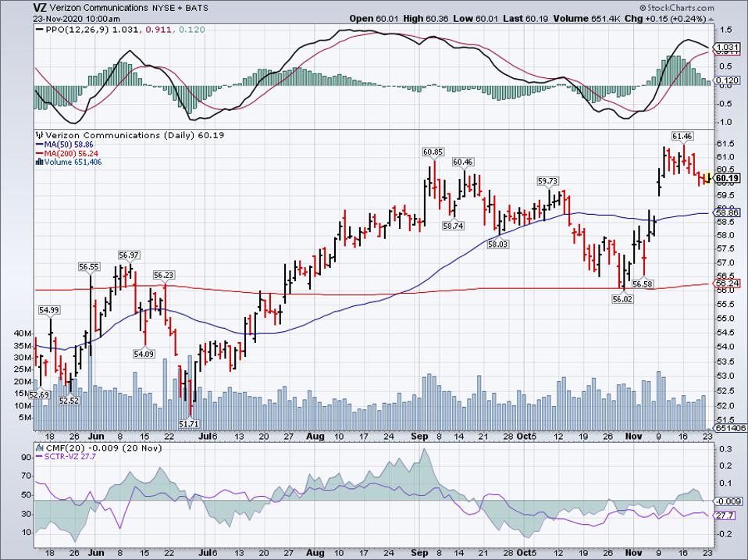The height and width of the screenshot is (560, 748).
Task: Click the Volume 651,406 legend entry
Action: tap(73, 162)
